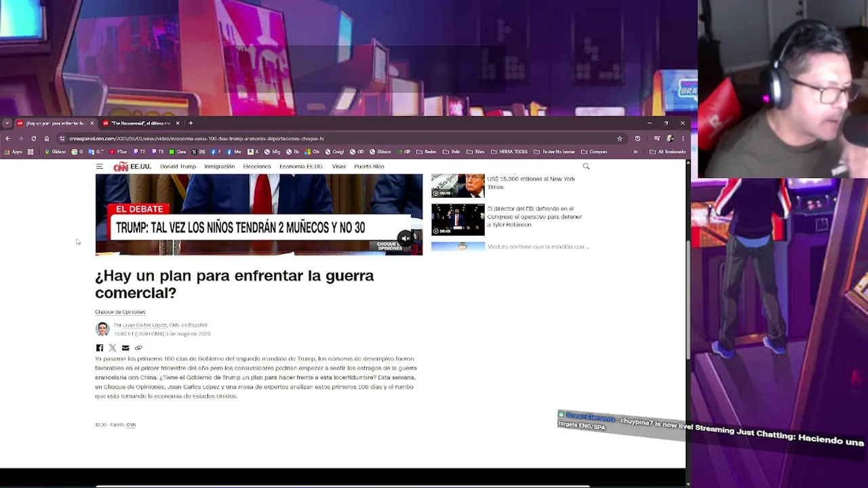
Task: Open the Redes bookmarks folder
Action: [426, 152]
